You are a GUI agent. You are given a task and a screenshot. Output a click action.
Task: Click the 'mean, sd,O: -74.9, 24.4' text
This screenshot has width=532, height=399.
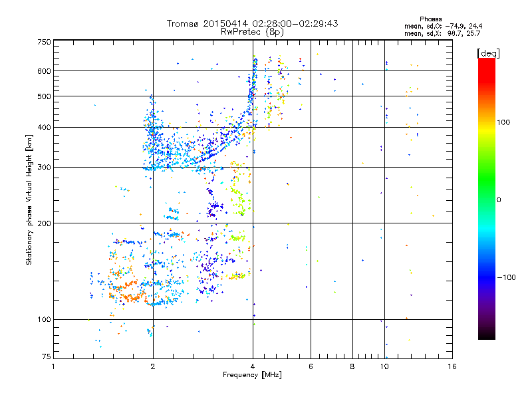point(443,26)
